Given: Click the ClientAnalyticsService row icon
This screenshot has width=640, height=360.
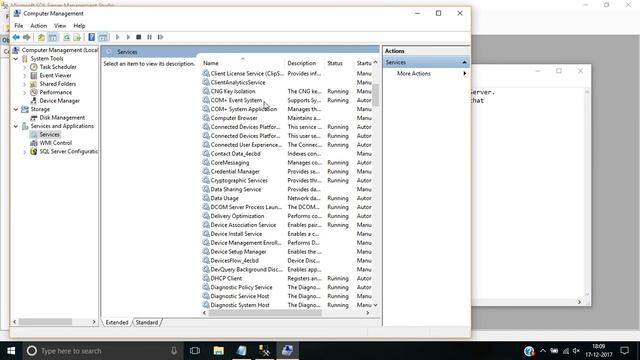Looking at the screenshot, I should pyautogui.click(x=206, y=82).
